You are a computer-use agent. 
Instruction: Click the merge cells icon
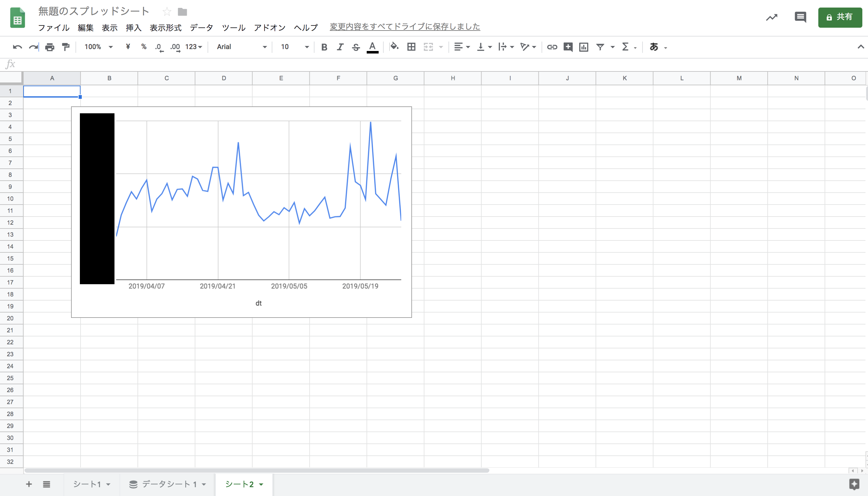click(428, 47)
